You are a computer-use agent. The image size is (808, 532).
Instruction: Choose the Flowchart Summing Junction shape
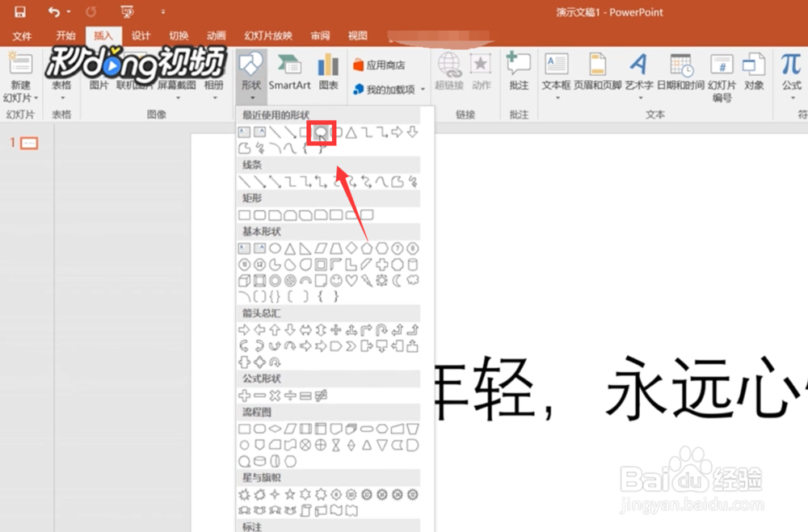point(305,446)
